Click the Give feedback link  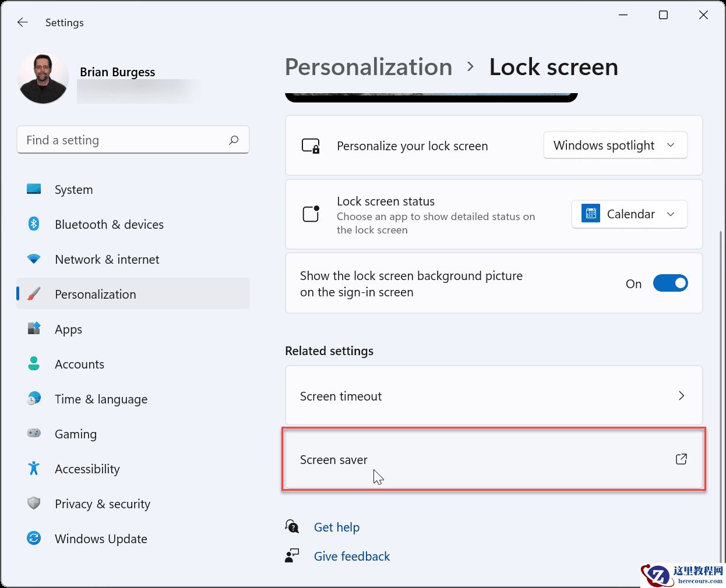tap(352, 556)
